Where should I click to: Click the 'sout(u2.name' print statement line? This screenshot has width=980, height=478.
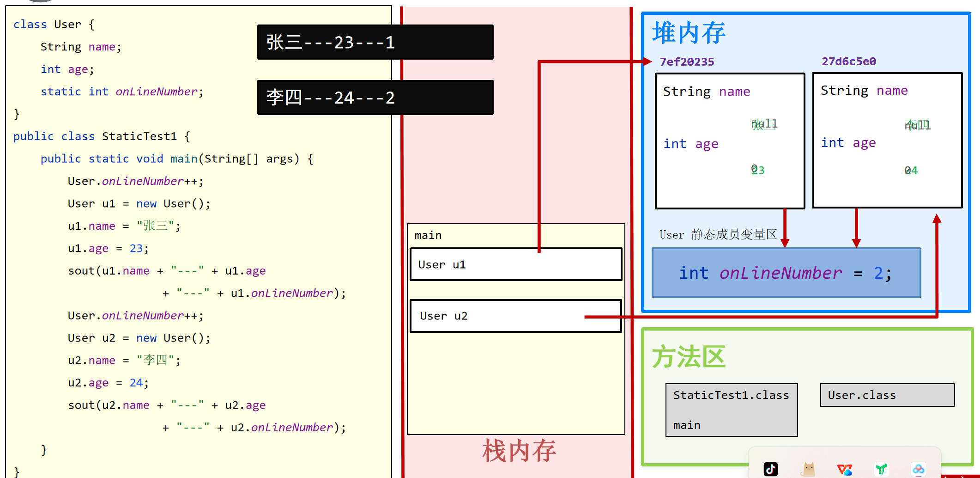(x=167, y=405)
